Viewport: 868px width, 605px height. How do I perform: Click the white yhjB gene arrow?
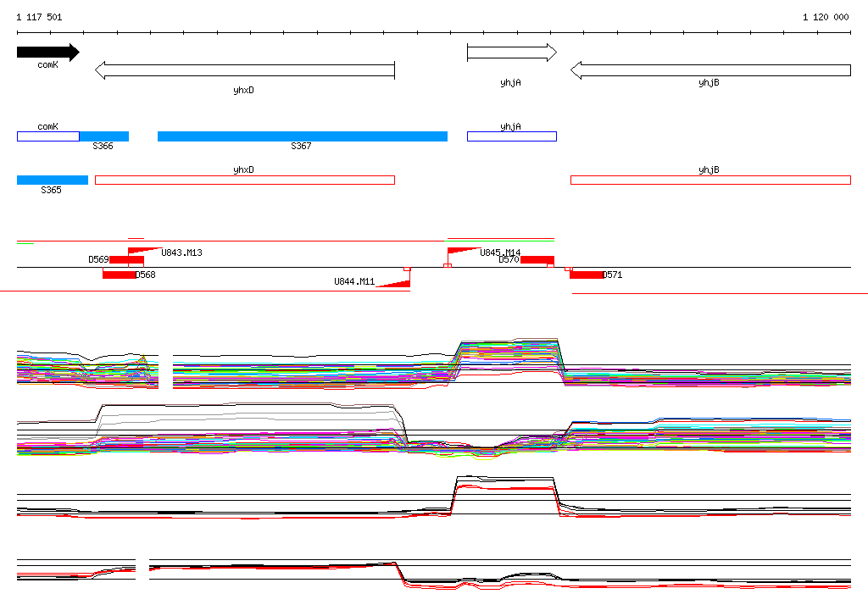click(x=711, y=70)
